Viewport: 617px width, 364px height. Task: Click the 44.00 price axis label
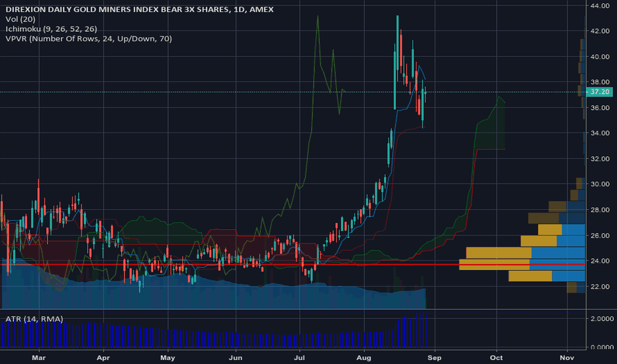click(600, 5)
